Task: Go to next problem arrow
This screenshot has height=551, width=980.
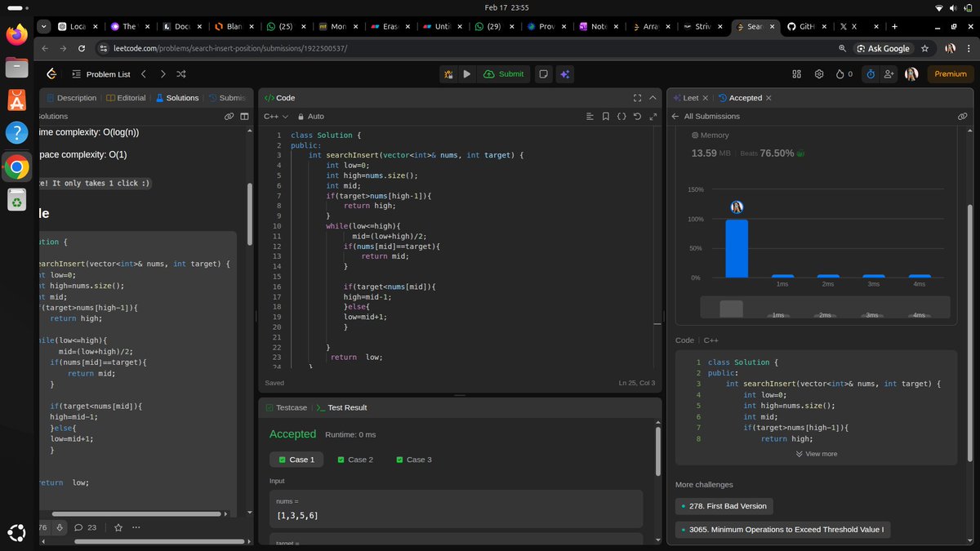Action: (x=163, y=73)
